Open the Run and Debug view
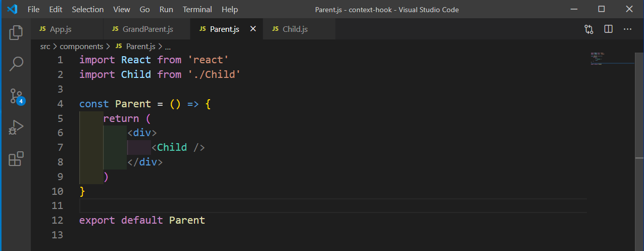 (x=16, y=127)
